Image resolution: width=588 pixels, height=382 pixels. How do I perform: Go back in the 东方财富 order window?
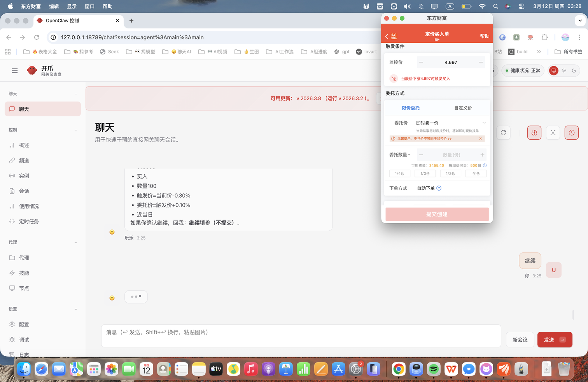click(x=387, y=36)
